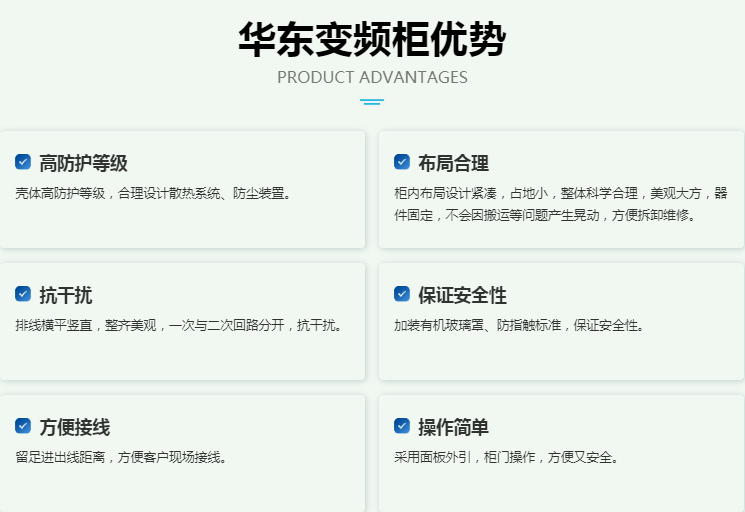
Task: Click the 加装有机玻璃罩 description text
Action: point(519,325)
